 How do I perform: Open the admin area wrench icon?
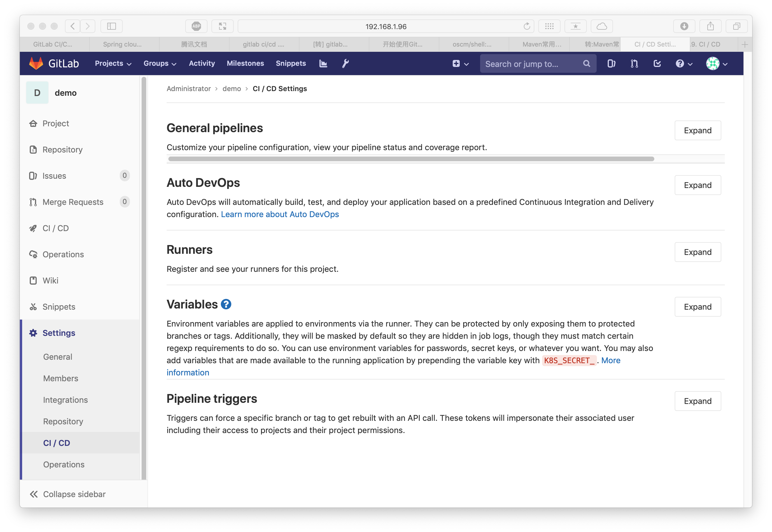345,63
